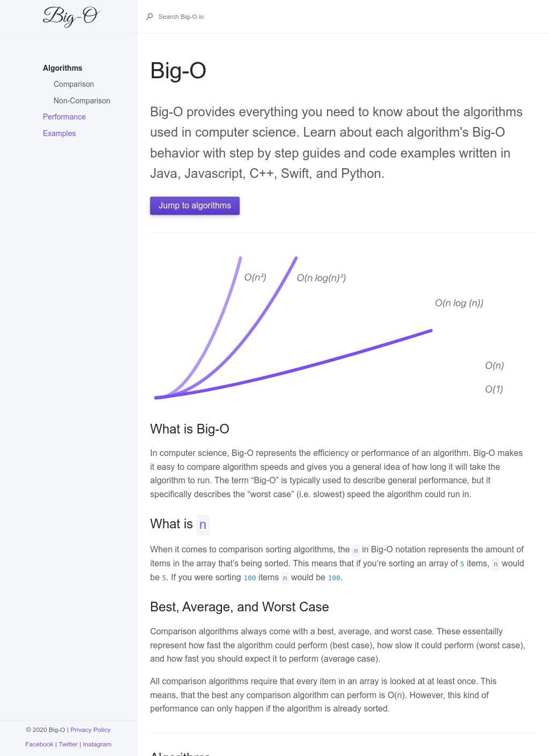Open the Examples sidebar link

(x=59, y=133)
